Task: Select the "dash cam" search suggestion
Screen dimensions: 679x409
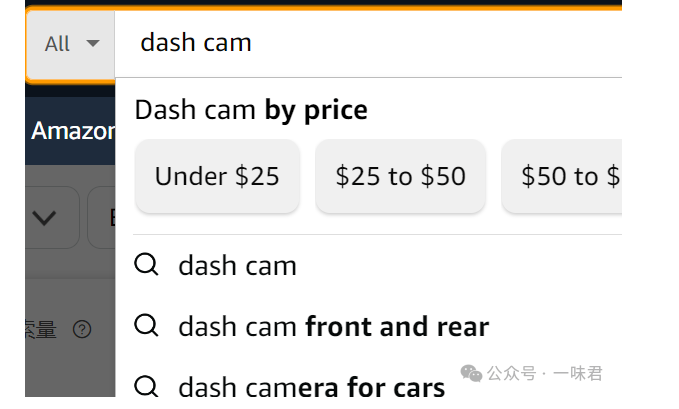Action: pyautogui.click(x=237, y=266)
